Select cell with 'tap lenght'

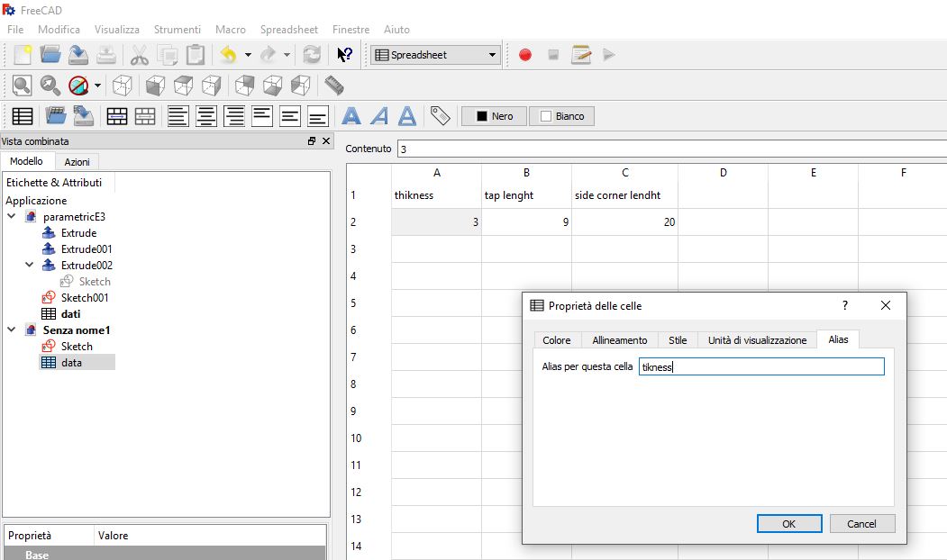tap(526, 194)
